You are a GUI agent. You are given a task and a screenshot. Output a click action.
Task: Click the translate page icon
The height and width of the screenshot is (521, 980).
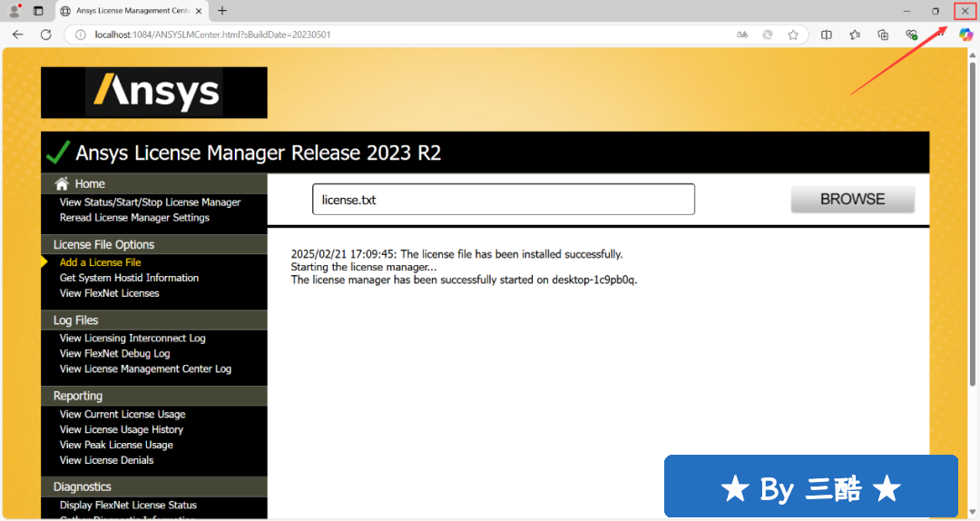(742, 35)
